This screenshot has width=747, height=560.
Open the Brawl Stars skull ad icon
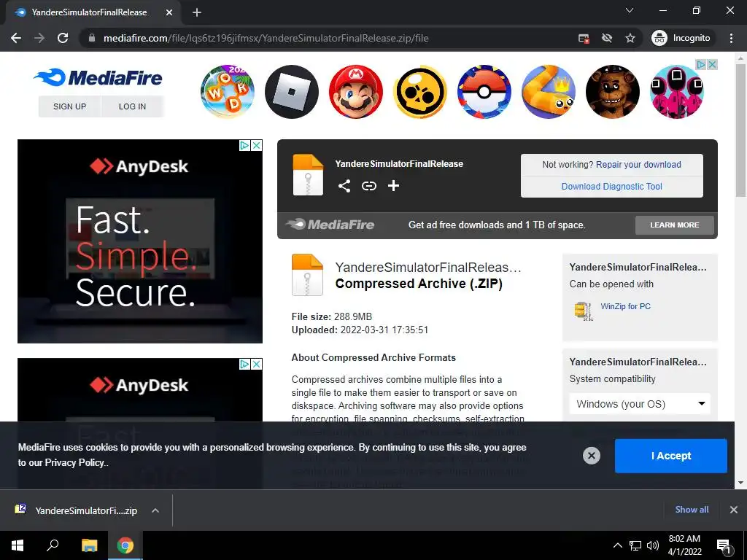click(x=420, y=91)
